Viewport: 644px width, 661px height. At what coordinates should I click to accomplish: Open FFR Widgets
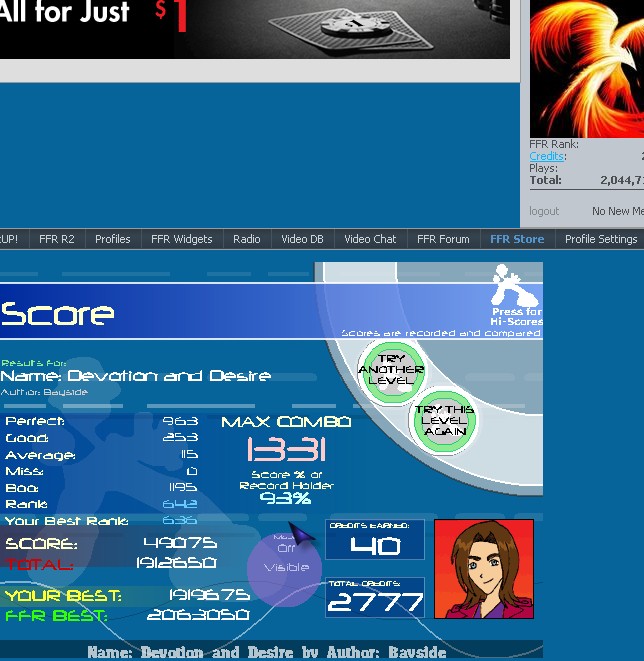[x=182, y=239]
